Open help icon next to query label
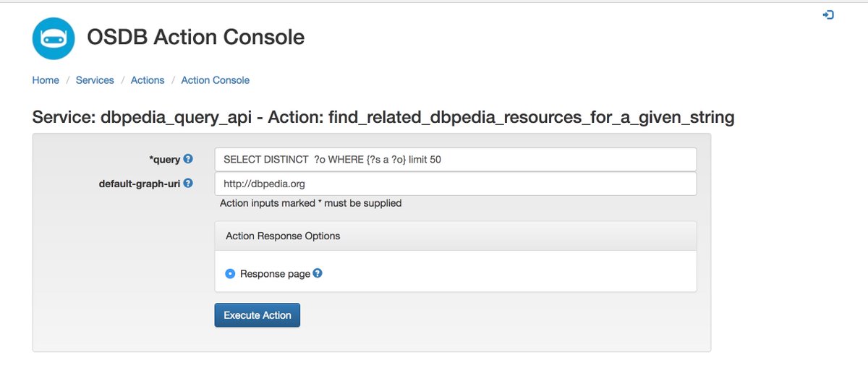The image size is (868, 373). [x=188, y=159]
